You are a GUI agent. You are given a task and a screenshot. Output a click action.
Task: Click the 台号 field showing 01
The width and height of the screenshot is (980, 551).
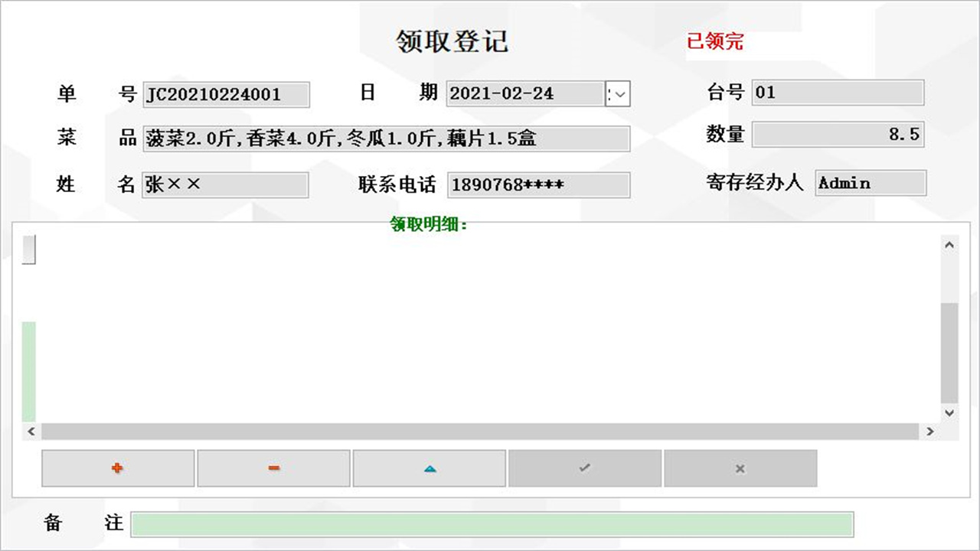[837, 93]
